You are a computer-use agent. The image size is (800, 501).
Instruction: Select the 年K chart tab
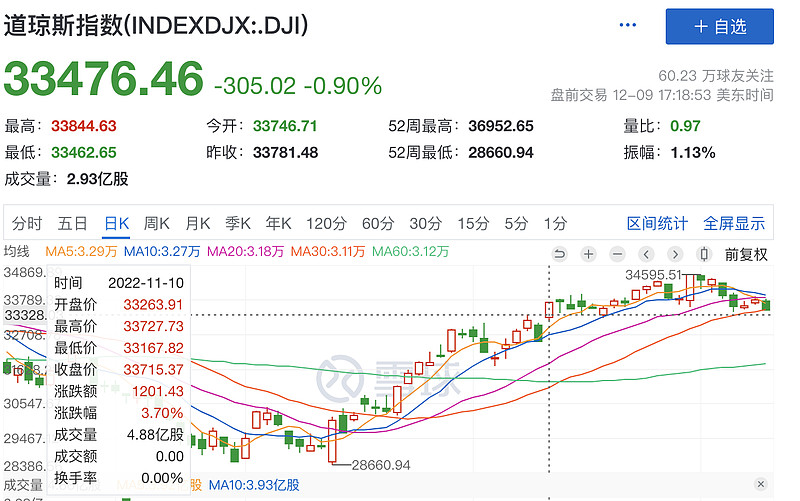click(x=278, y=223)
